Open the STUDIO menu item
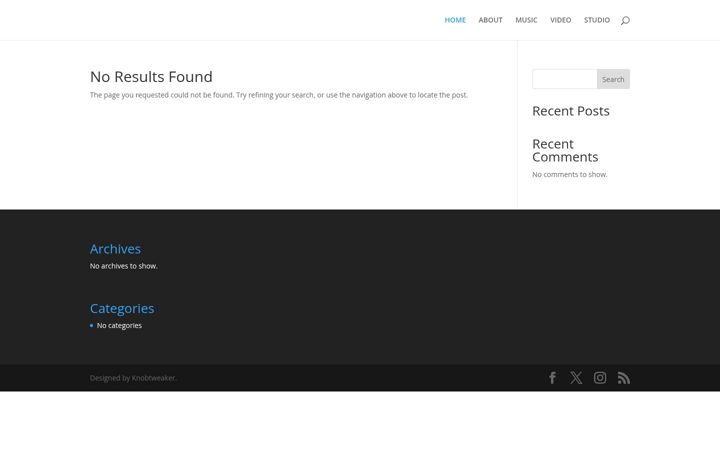The height and width of the screenshot is (450, 720). [x=597, y=20]
